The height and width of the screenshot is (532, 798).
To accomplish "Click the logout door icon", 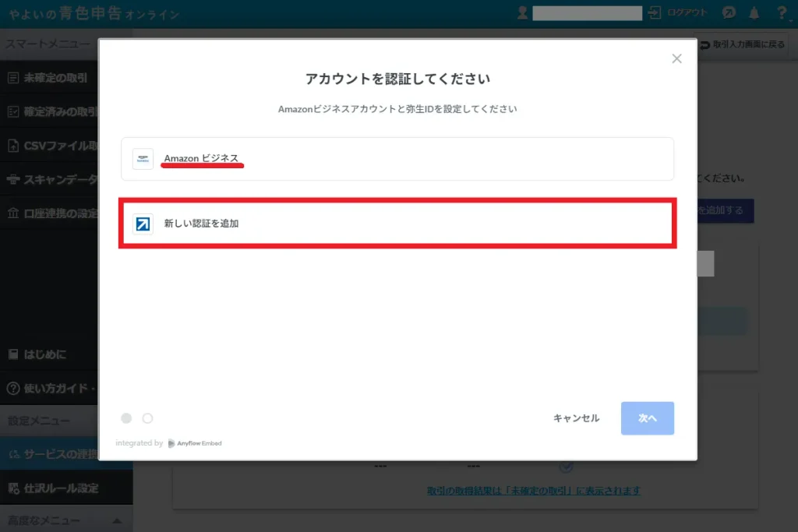I will point(655,12).
